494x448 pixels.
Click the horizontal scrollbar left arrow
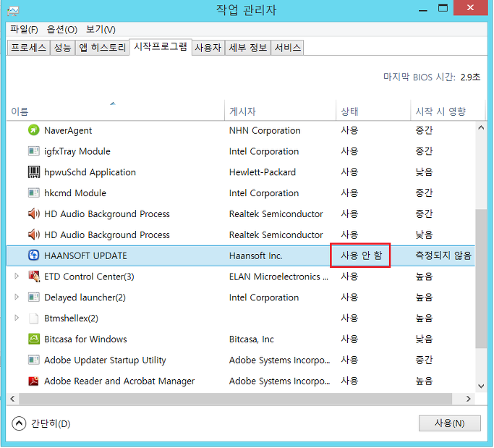click(x=12, y=399)
